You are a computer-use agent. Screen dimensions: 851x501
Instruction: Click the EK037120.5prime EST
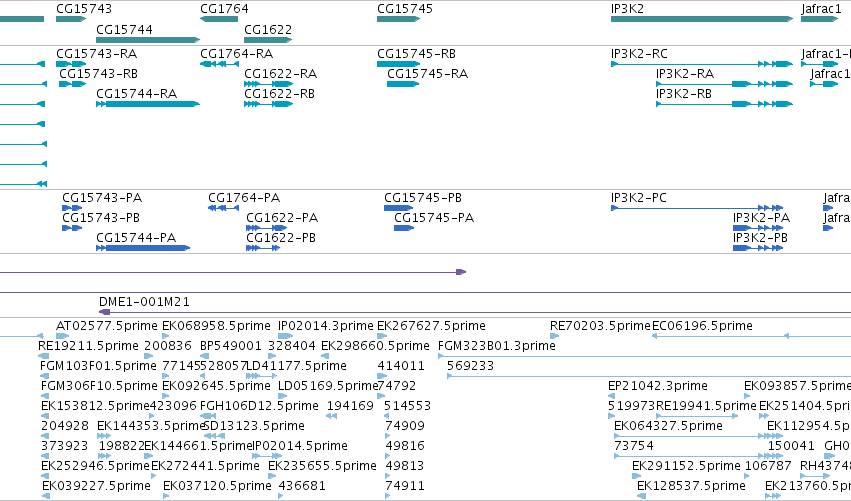click(x=167, y=496)
